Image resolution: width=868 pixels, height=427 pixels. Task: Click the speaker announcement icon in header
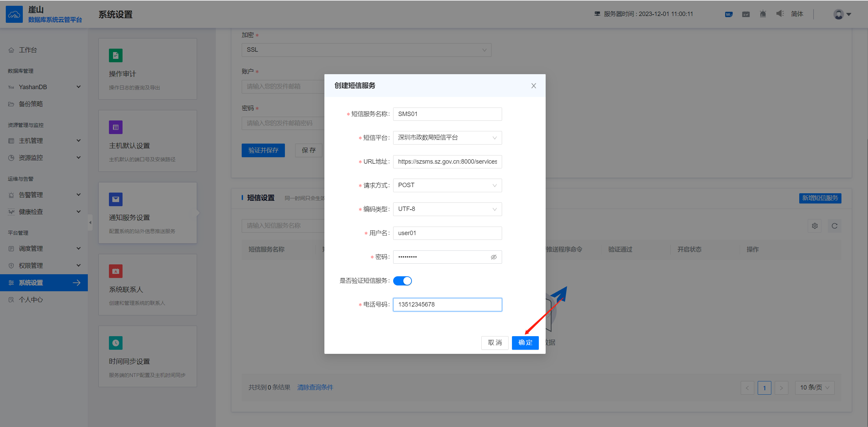pyautogui.click(x=780, y=14)
